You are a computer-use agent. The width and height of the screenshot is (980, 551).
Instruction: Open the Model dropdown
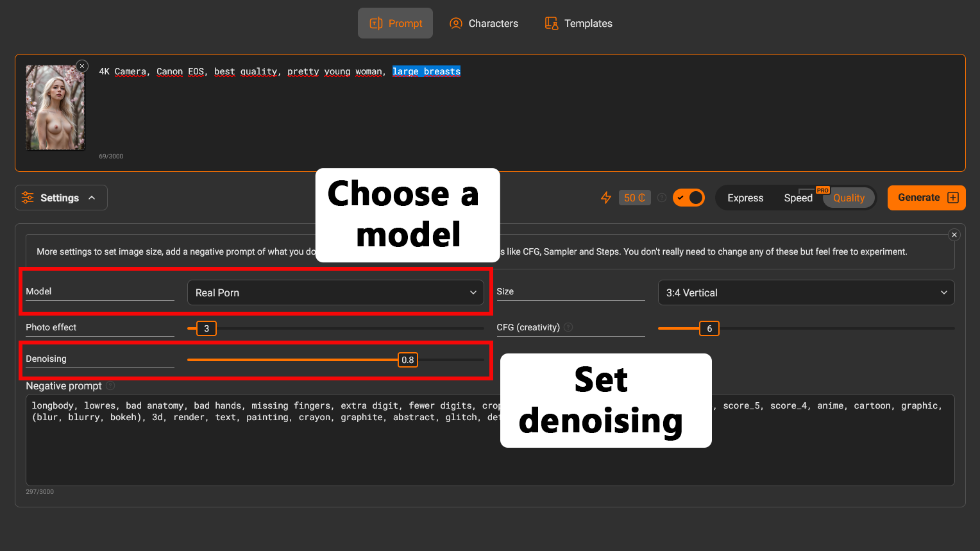click(335, 292)
